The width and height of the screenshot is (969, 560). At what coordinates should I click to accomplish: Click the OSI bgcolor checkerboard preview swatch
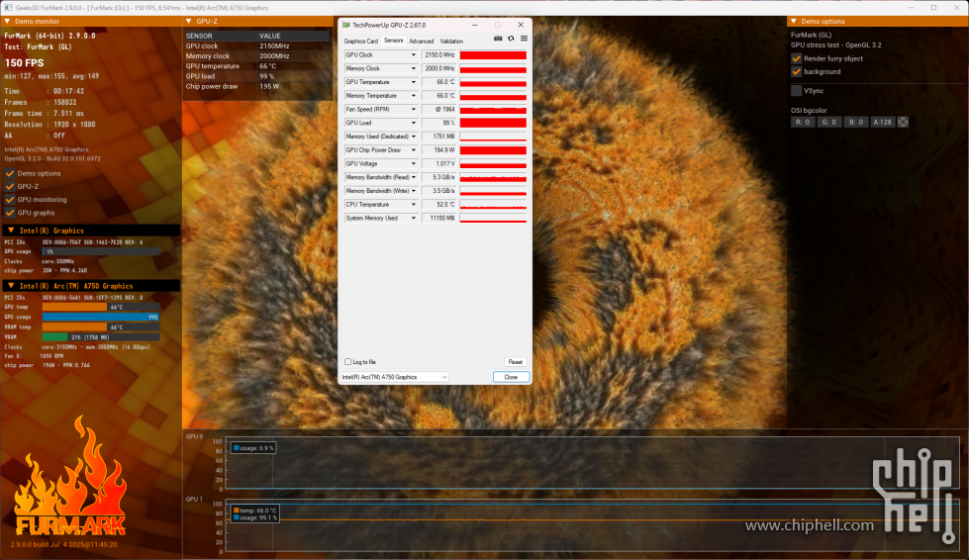point(903,122)
